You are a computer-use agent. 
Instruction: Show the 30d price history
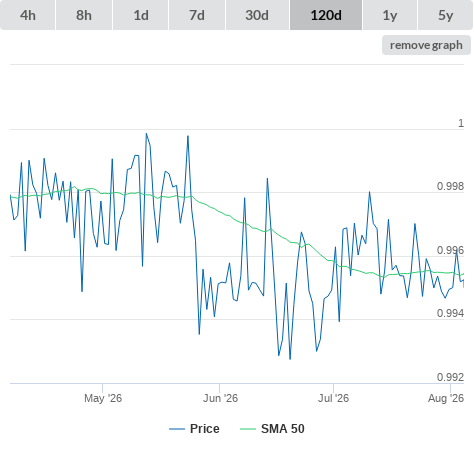point(257,15)
